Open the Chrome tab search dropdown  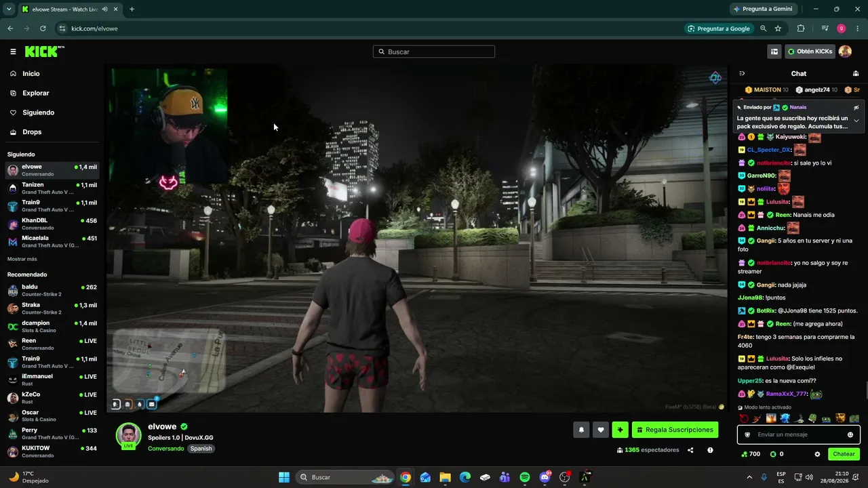[x=9, y=9]
